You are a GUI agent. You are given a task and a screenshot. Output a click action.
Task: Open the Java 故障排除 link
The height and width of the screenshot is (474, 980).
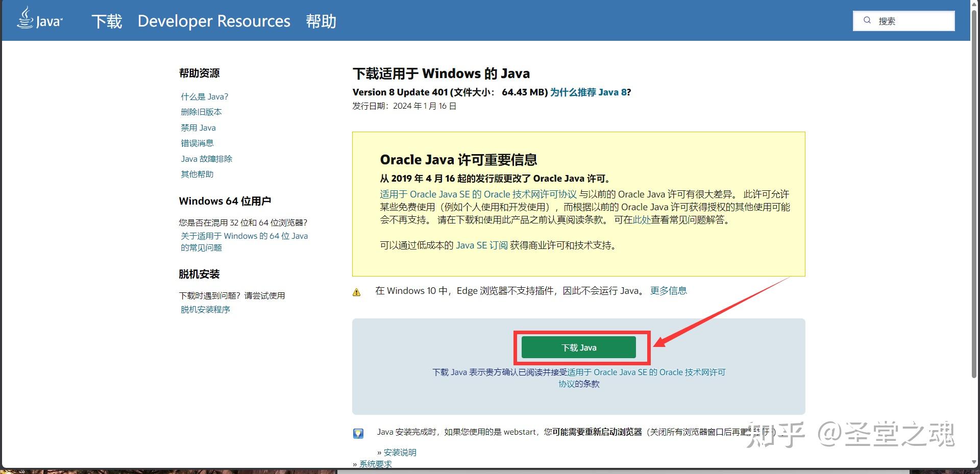pyautogui.click(x=207, y=159)
